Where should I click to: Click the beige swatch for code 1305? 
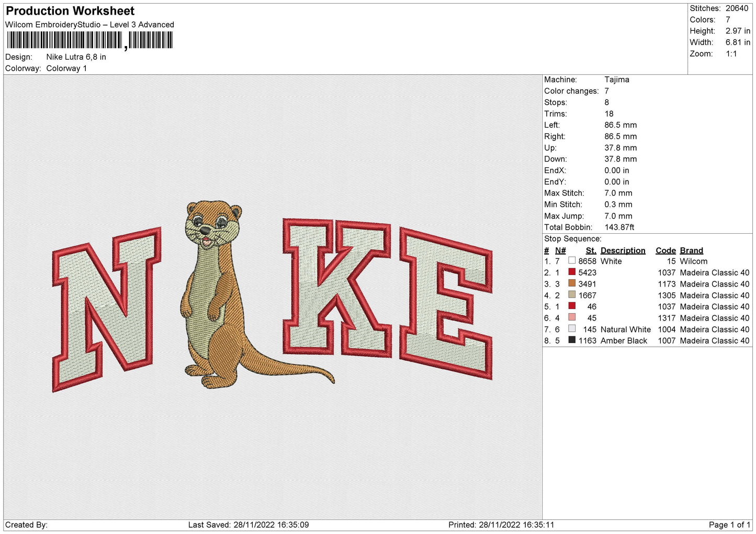(x=572, y=295)
